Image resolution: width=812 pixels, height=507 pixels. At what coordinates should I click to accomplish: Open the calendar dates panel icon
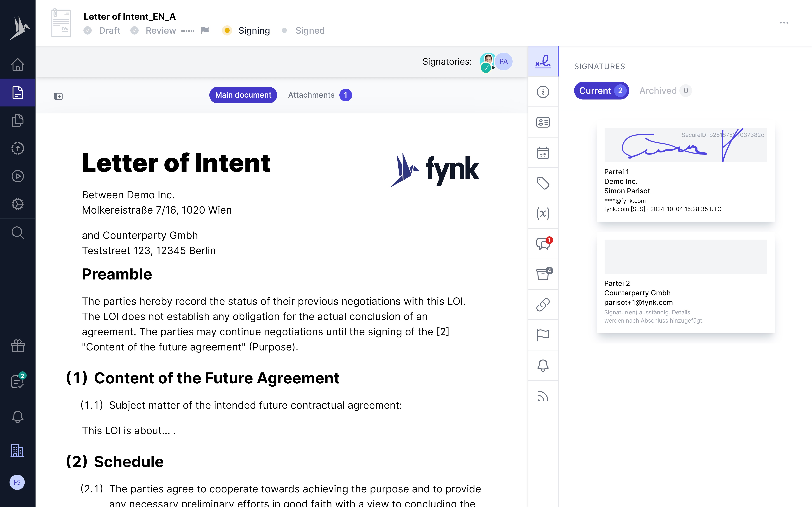(x=543, y=153)
